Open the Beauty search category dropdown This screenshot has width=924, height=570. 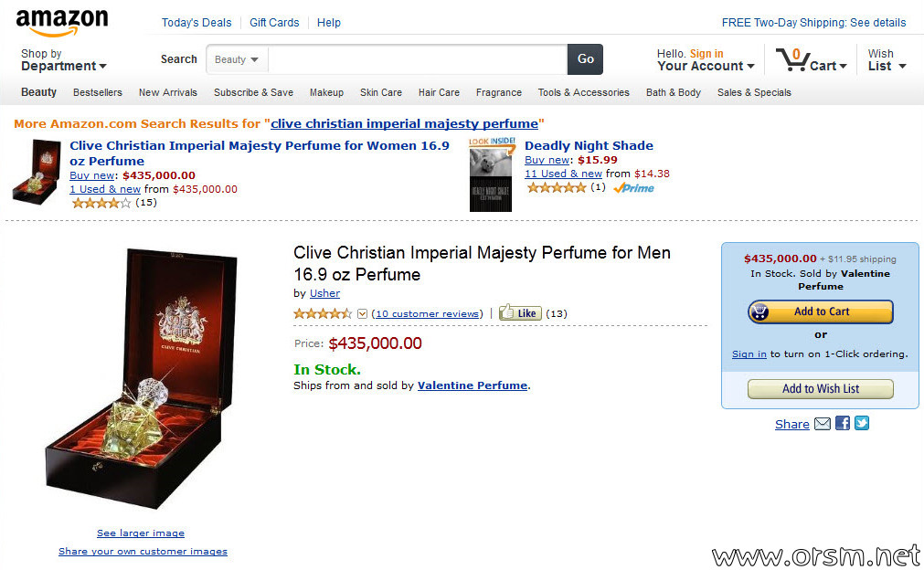tap(237, 59)
